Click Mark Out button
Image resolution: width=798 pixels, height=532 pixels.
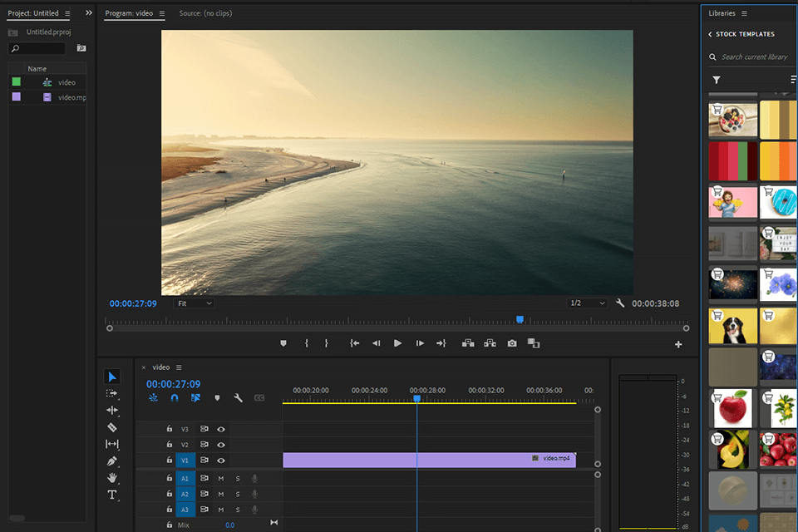click(326, 343)
